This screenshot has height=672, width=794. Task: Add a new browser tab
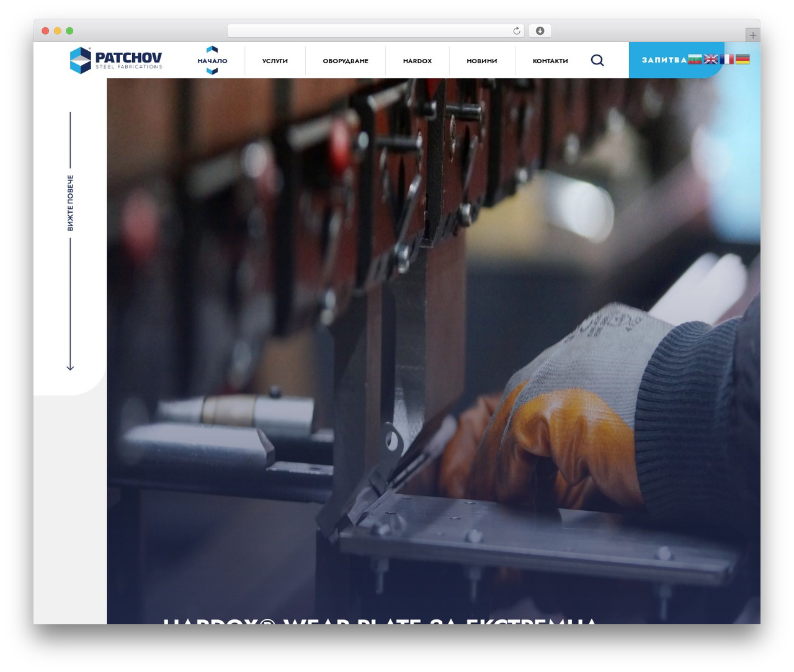[752, 35]
